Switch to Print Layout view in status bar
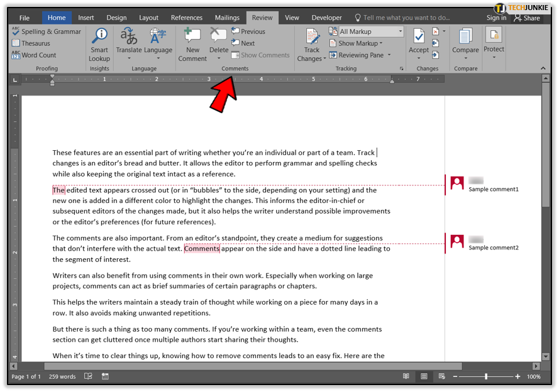This screenshot has width=559, height=392. pyautogui.click(x=424, y=376)
